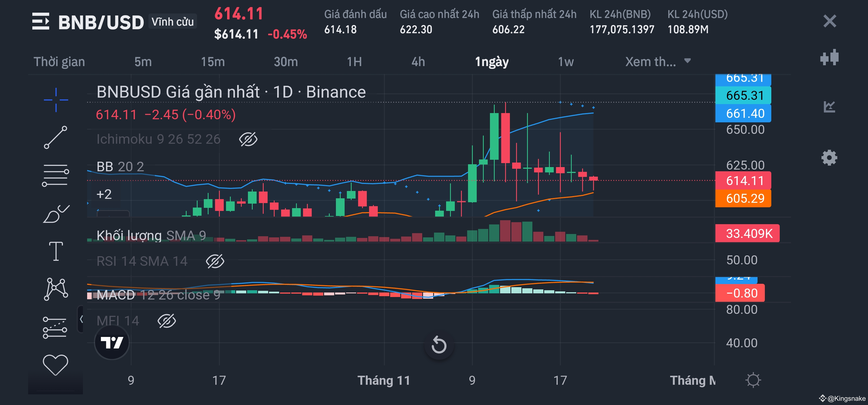Click the favorites heart icon
This screenshot has height=405, width=868.
[56, 365]
